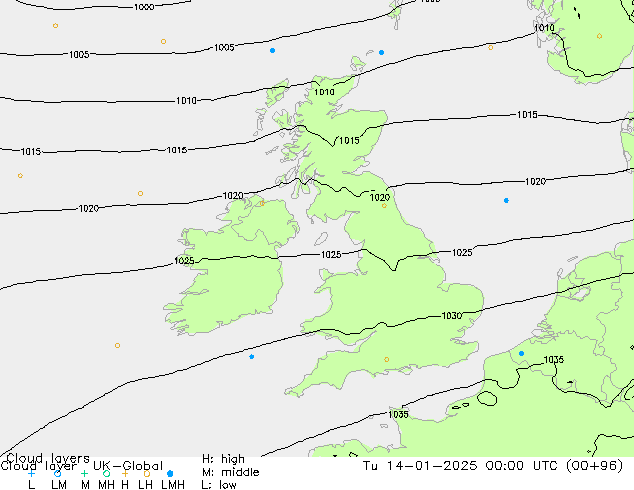
Task: Click the filled blue LMH legend symbol
Action: (170, 473)
